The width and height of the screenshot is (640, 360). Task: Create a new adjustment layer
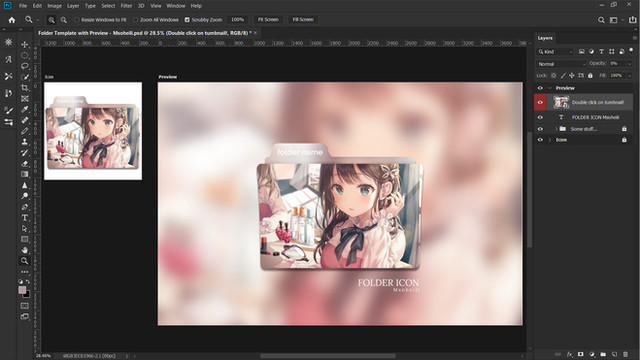point(592,354)
